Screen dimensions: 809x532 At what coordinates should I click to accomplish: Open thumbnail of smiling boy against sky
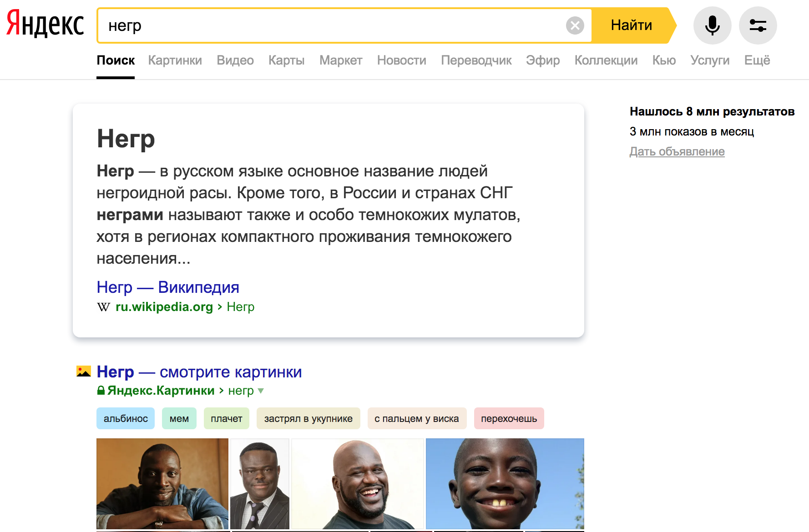(x=505, y=484)
